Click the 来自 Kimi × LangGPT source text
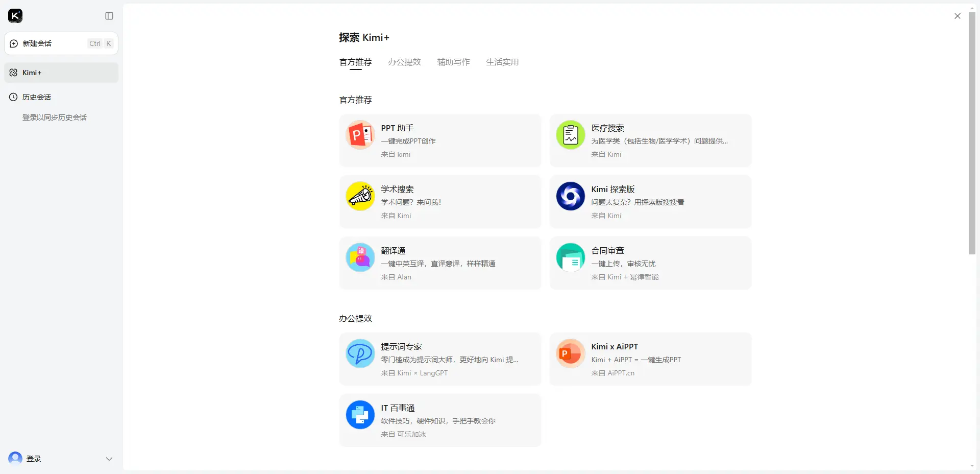Image resolution: width=980 pixels, height=474 pixels. (x=414, y=373)
